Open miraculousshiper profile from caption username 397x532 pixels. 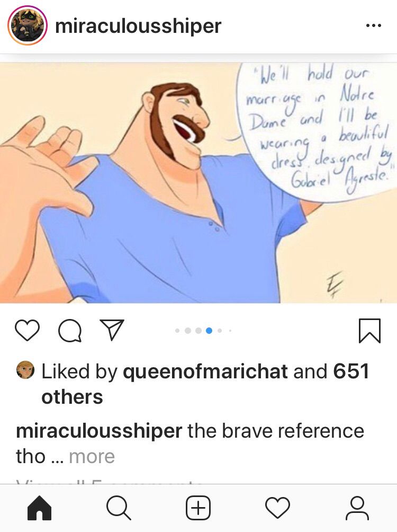99,431
